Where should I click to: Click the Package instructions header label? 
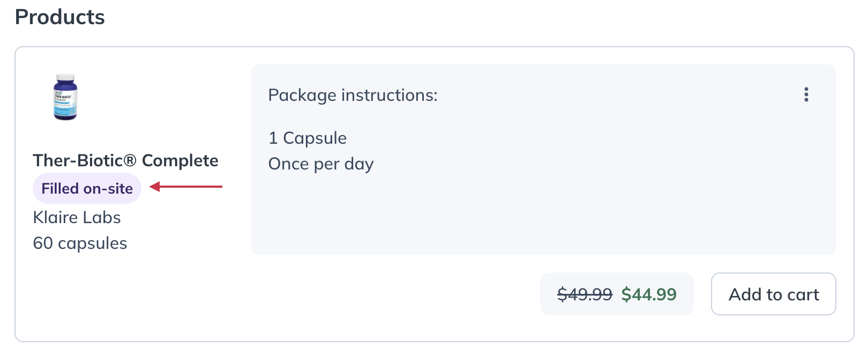point(353,95)
